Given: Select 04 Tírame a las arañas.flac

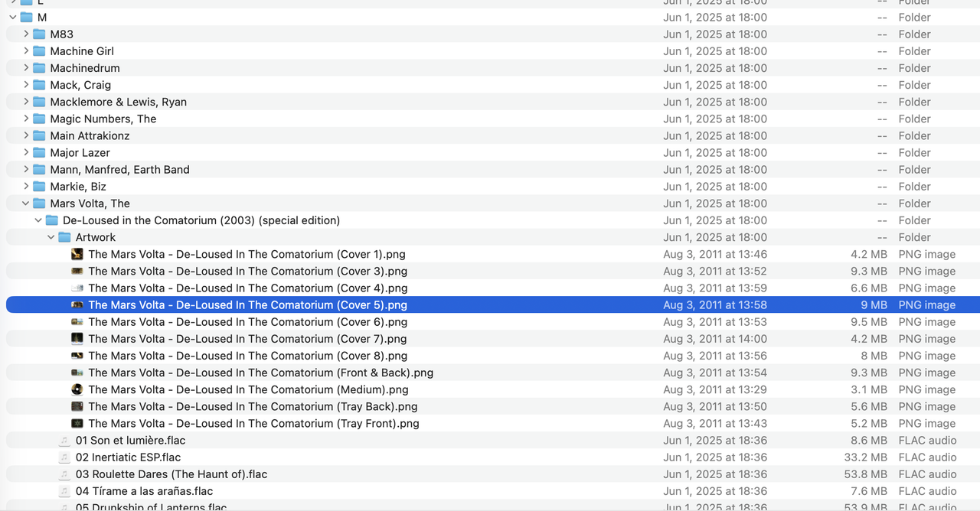Looking at the screenshot, I should 144,491.
